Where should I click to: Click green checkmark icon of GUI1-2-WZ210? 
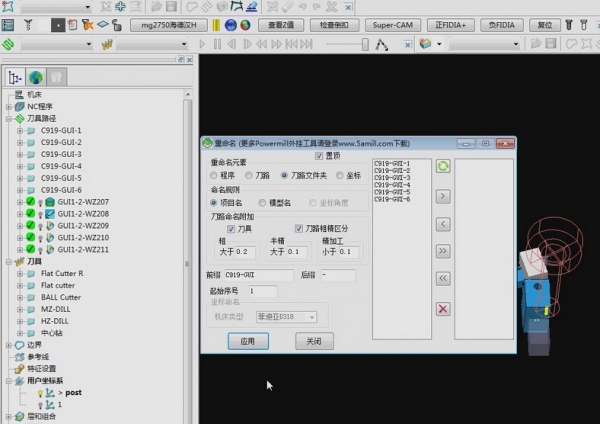pyautogui.click(x=30, y=238)
